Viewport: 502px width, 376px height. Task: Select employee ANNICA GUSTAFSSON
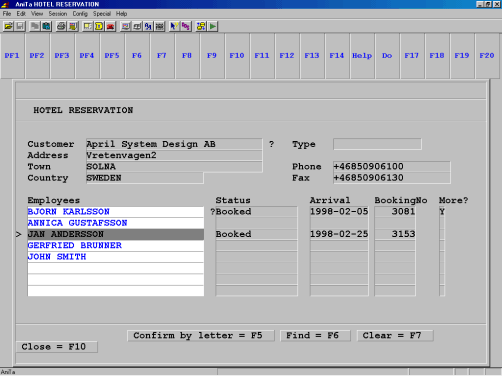click(116, 223)
